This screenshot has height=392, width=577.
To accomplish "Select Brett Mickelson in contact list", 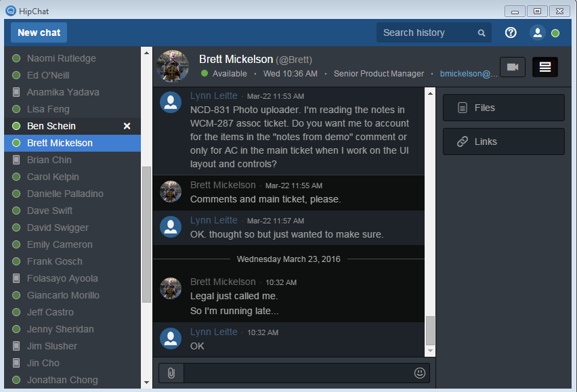I will tap(72, 143).
